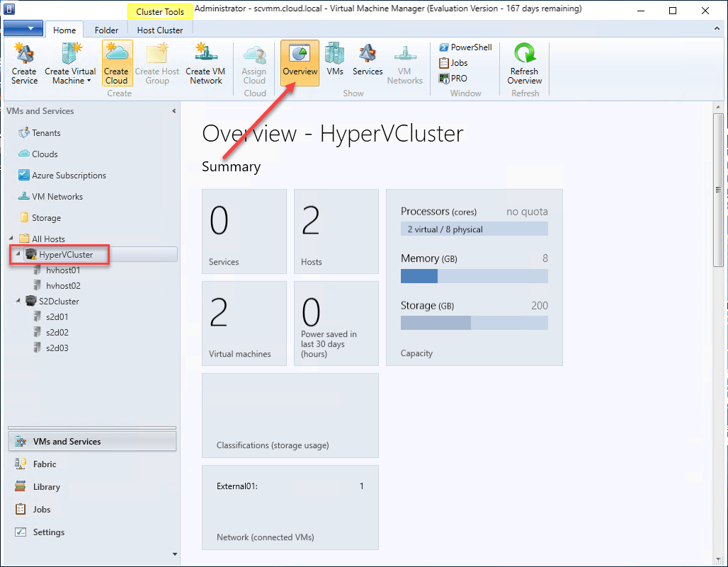728x567 pixels.
Task: Select host hvhost02
Action: (63, 286)
